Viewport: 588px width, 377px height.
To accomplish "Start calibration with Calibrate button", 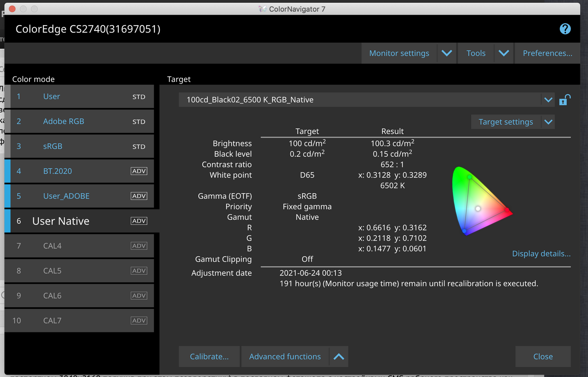I will point(209,357).
